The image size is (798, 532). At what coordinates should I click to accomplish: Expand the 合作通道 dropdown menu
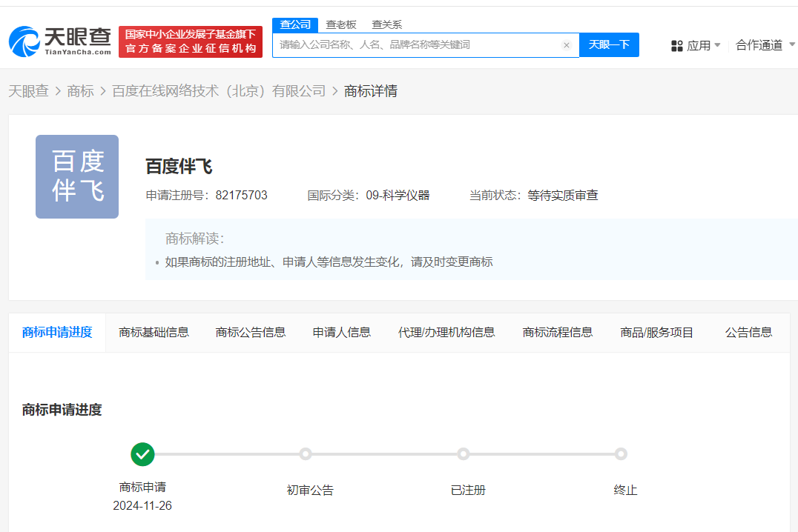765,46
